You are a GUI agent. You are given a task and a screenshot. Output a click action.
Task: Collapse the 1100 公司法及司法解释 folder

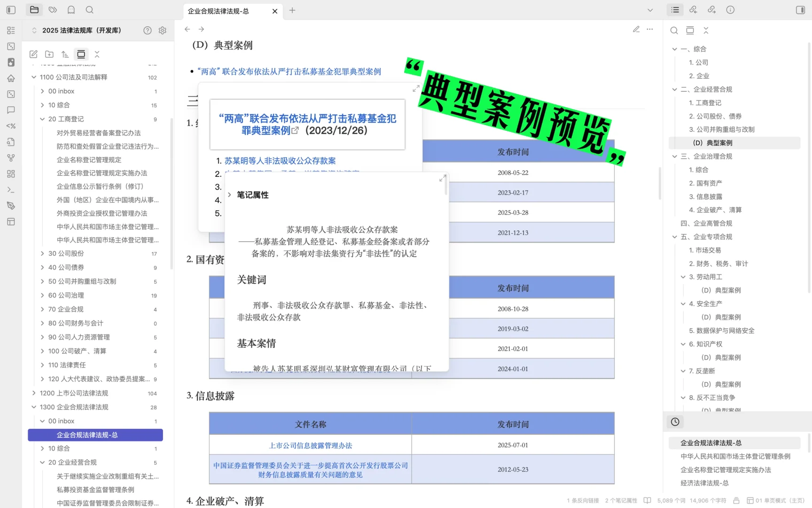click(34, 77)
